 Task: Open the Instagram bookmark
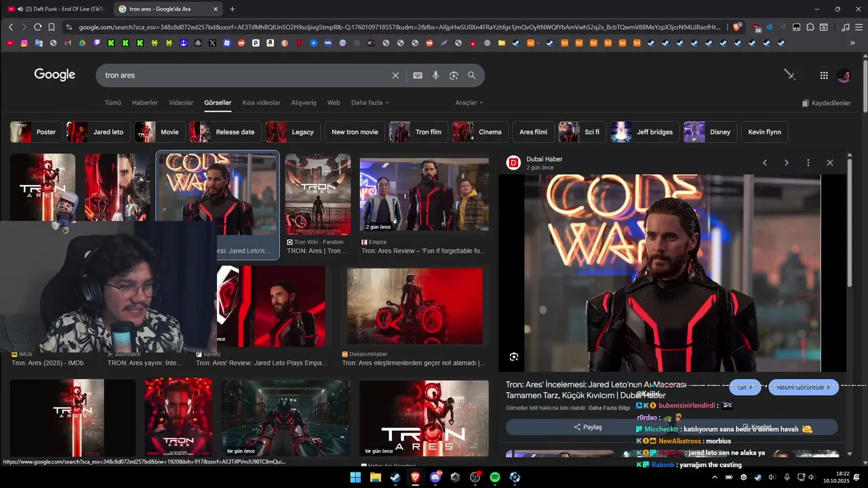(24, 43)
